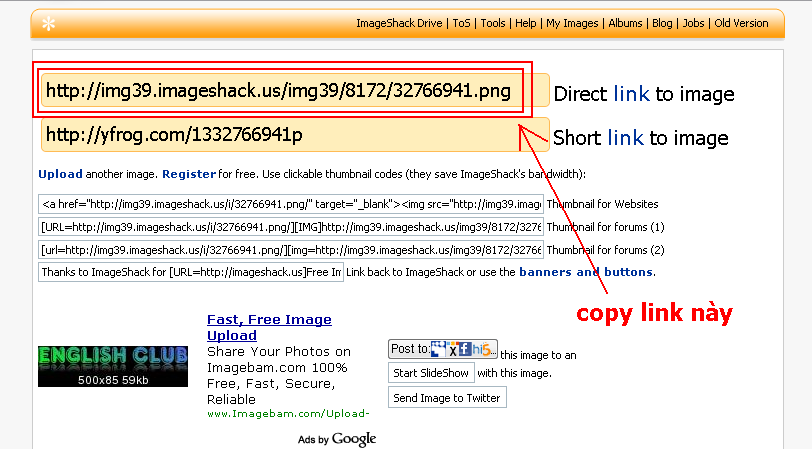This screenshot has width=812, height=449.
Task: Open ImageShack Drive from top menu
Action: (x=400, y=23)
